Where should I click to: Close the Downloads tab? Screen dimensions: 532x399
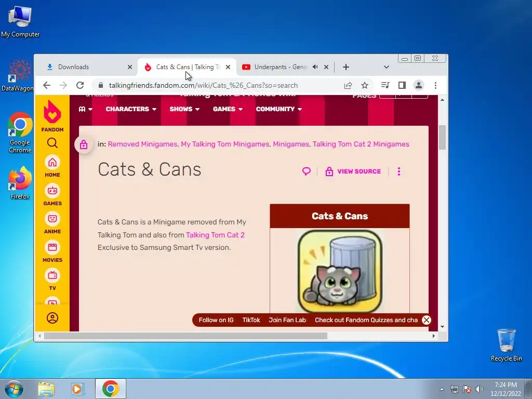(x=130, y=67)
